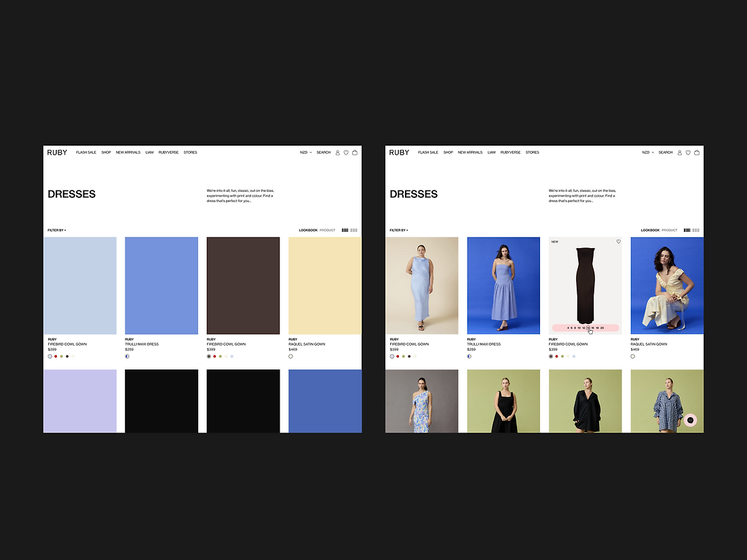
Task: Select the four-column grid icon in the right mockup
Action: 687,231
